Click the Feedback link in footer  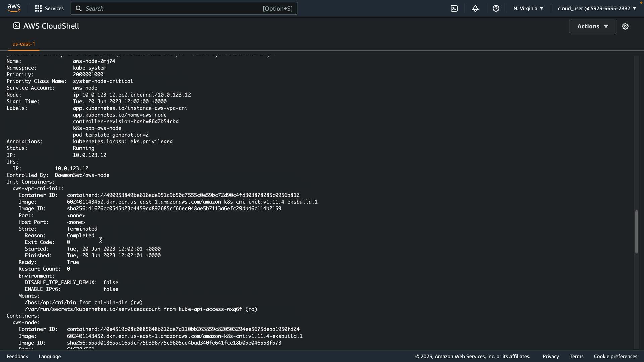(x=17, y=356)
